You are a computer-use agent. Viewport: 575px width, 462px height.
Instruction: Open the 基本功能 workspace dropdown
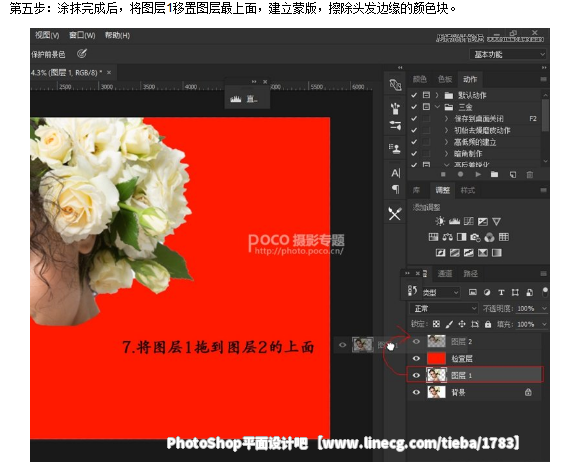click(x=508, y=55)
